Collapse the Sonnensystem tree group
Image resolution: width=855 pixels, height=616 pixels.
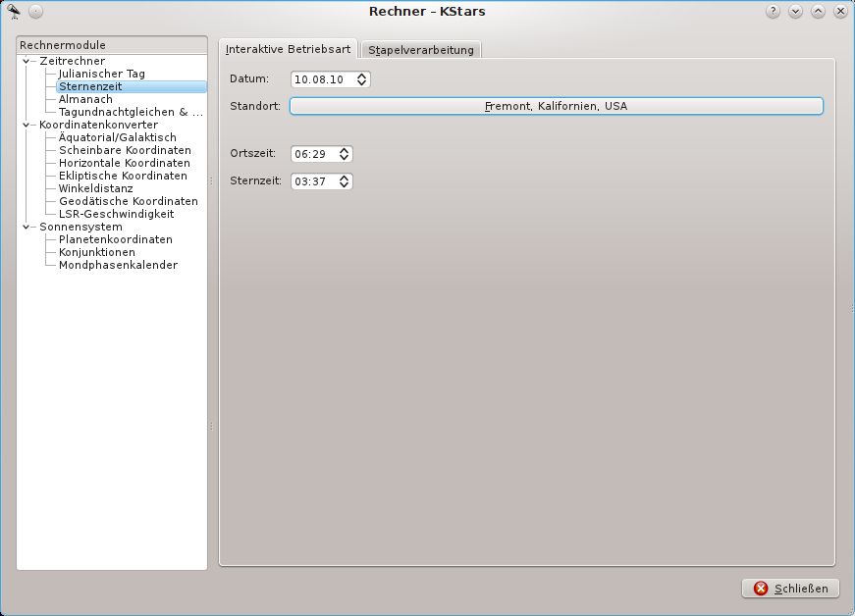coord(27,227)
